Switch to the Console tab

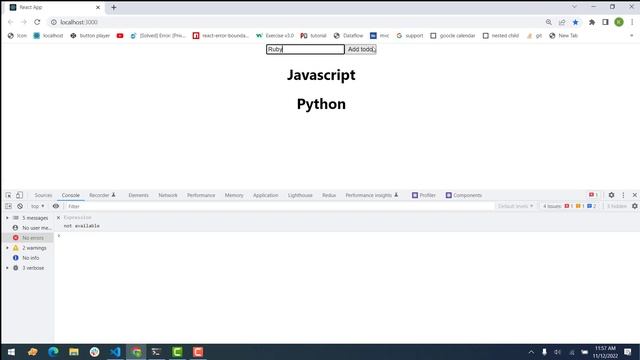(x=71, y=196)
